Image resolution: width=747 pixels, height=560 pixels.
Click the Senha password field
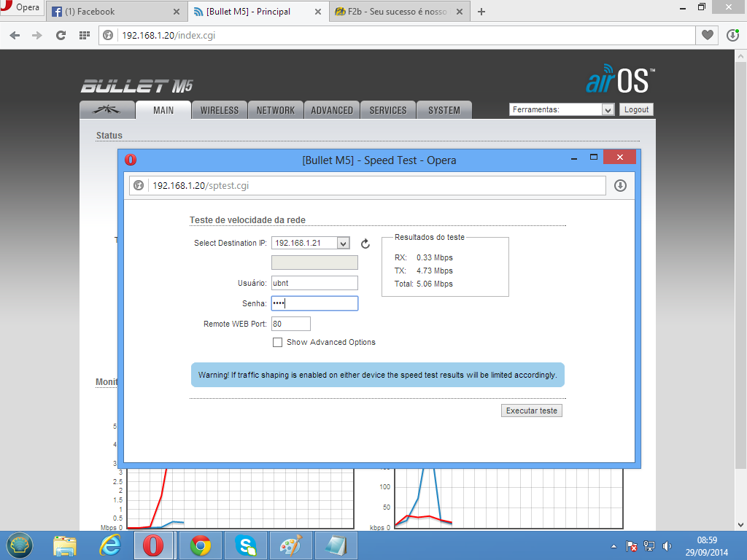point(314,303)
